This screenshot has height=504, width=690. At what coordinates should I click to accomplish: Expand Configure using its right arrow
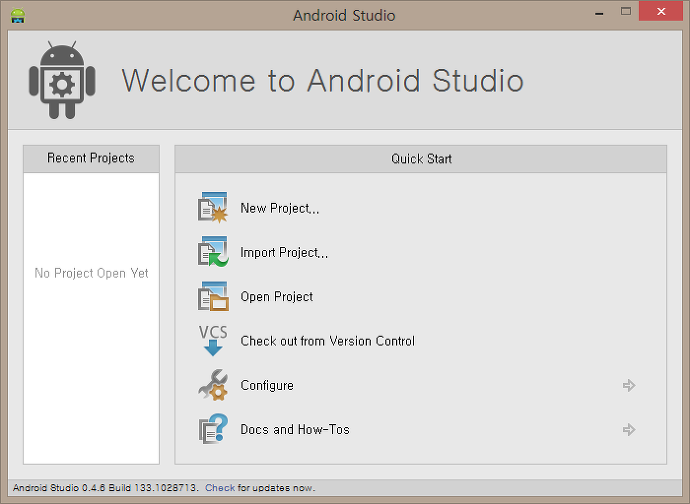pyautogui.click(x=629, y=386)
